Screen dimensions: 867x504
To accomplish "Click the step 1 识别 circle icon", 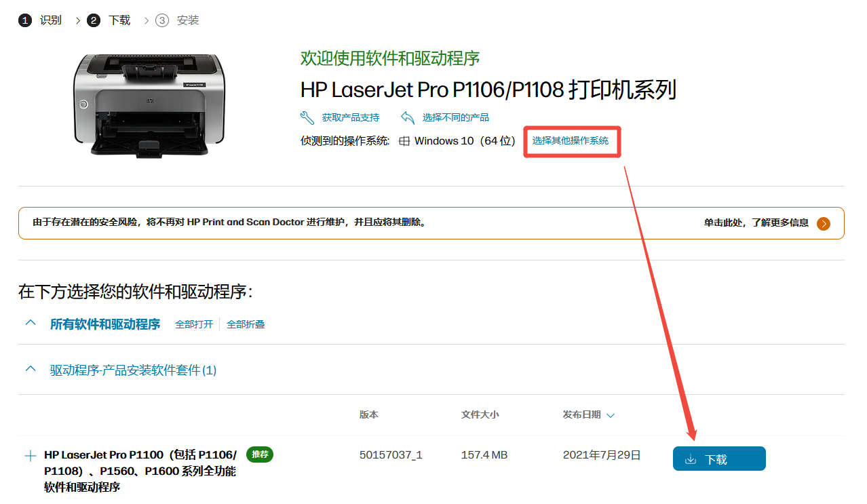I will pos(25,20).
